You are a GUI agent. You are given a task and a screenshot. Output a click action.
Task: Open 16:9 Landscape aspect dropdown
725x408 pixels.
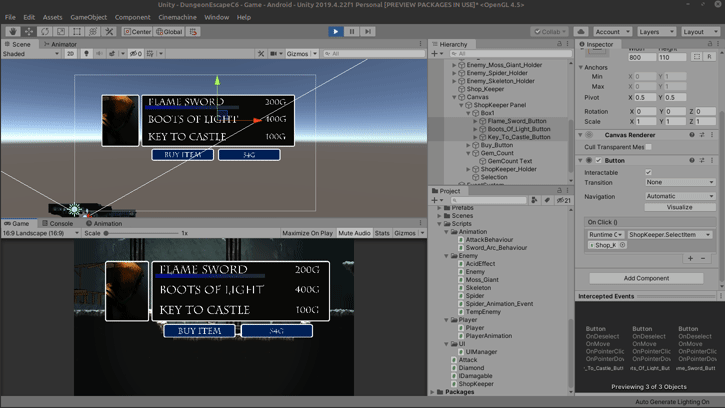pyautogui.click(x=41, y=233)
